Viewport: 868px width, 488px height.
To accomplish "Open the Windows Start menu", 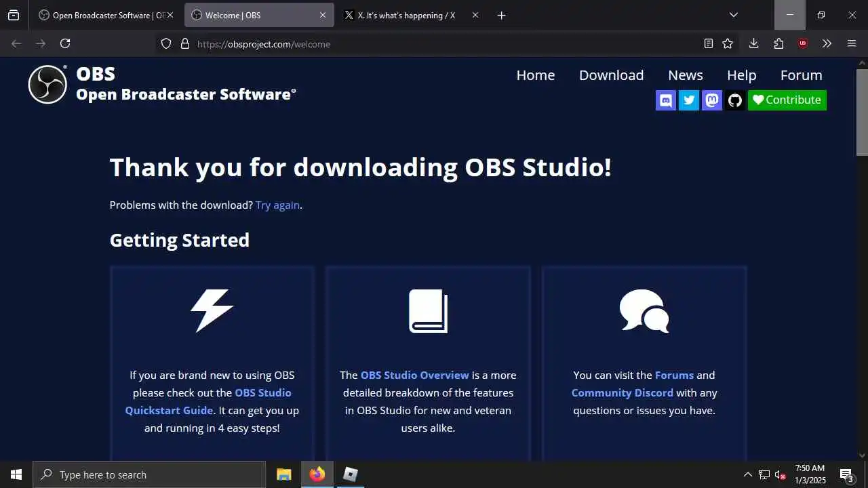I will click(x=16, y=474).
